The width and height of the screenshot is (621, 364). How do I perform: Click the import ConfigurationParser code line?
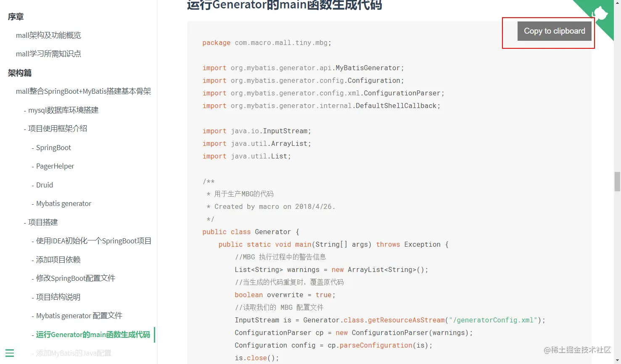pyautogui.click(x=323, y=93)
